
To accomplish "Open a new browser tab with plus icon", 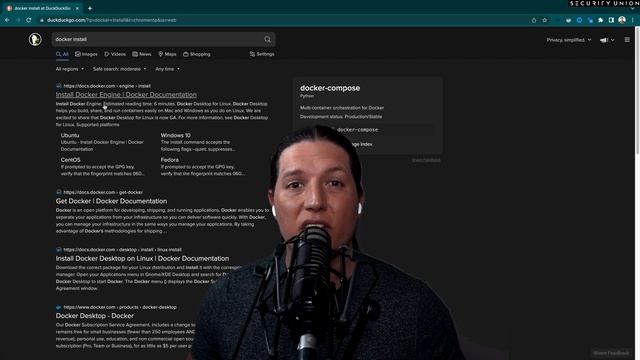I will tap(90, 8).
